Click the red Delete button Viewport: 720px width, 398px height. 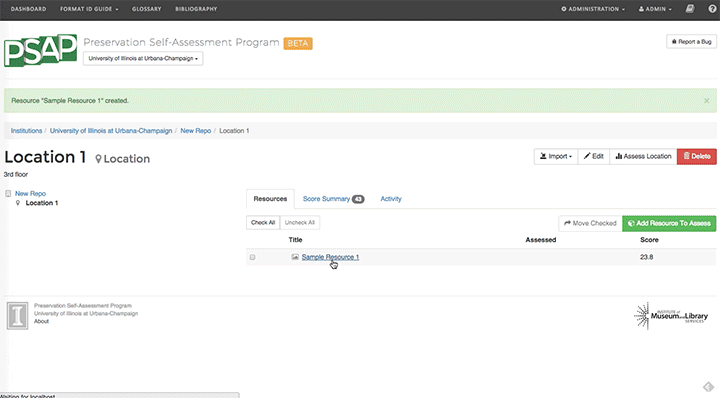click(x=697, y=157)
